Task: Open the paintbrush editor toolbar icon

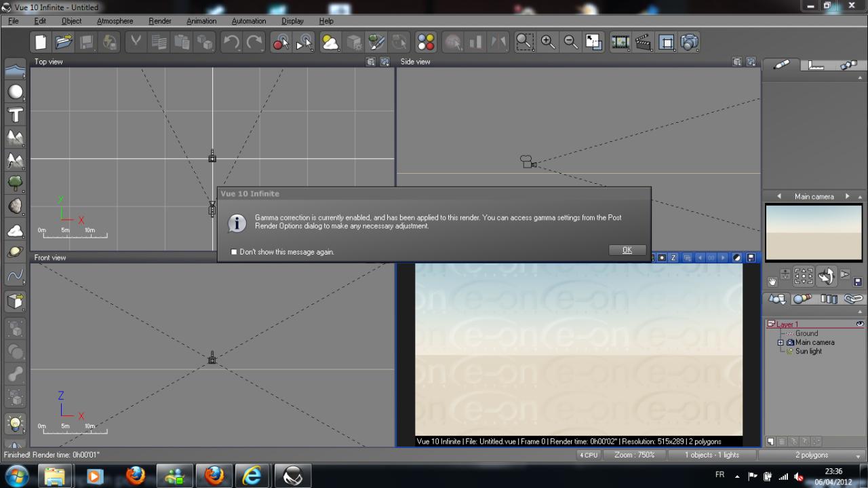Action: [376, 42]
